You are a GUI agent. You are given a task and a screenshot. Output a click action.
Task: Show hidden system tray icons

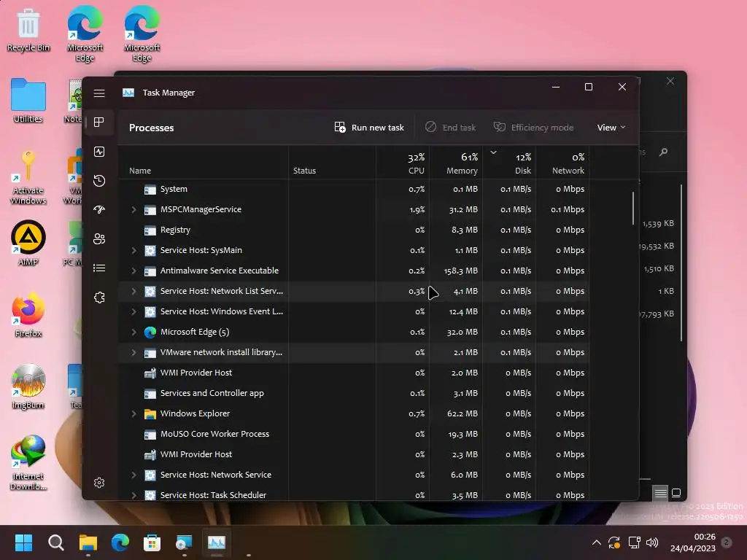click(x=596, y=542)
